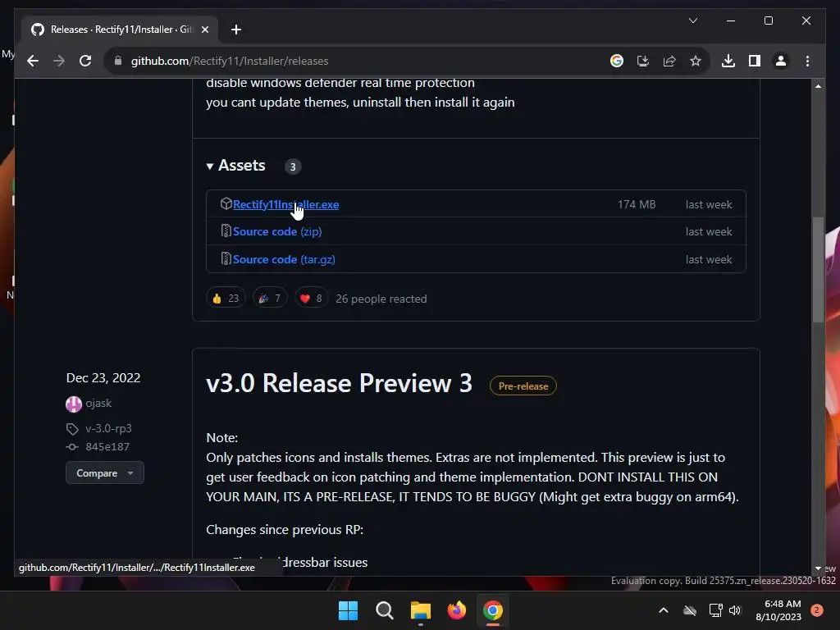Select the Releases · Rectify11/Installer tab
This screenshot has width=840, height=630.
pyautogui.click(x=120, y=30)
